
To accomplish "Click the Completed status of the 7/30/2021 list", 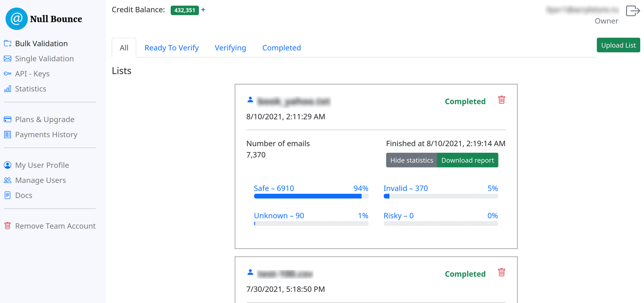I will (x=465, y=274).
